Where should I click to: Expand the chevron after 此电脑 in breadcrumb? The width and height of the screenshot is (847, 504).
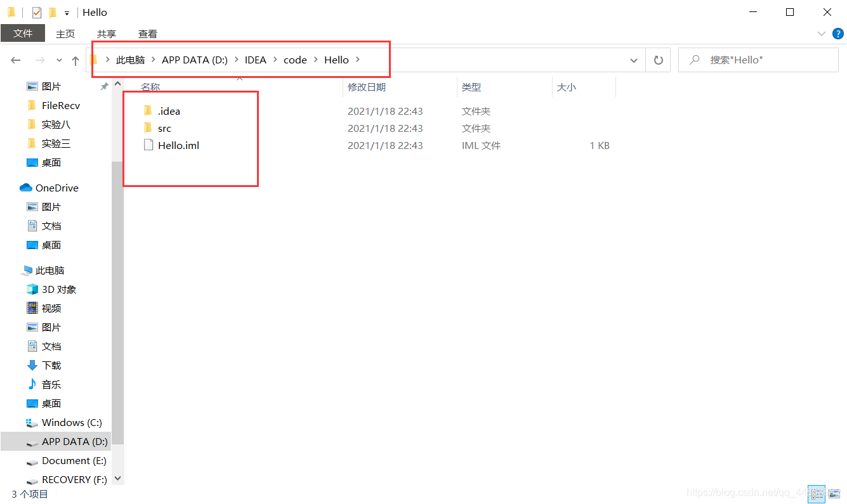point(153,60)
